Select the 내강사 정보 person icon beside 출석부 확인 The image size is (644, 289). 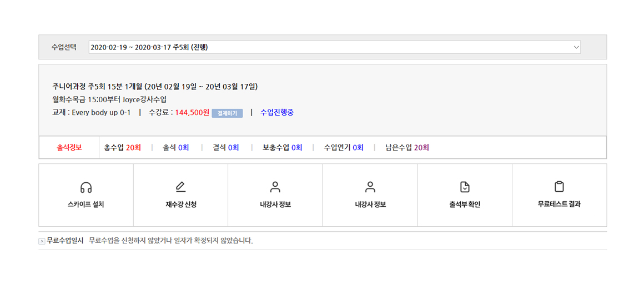[x=370, y=187]
